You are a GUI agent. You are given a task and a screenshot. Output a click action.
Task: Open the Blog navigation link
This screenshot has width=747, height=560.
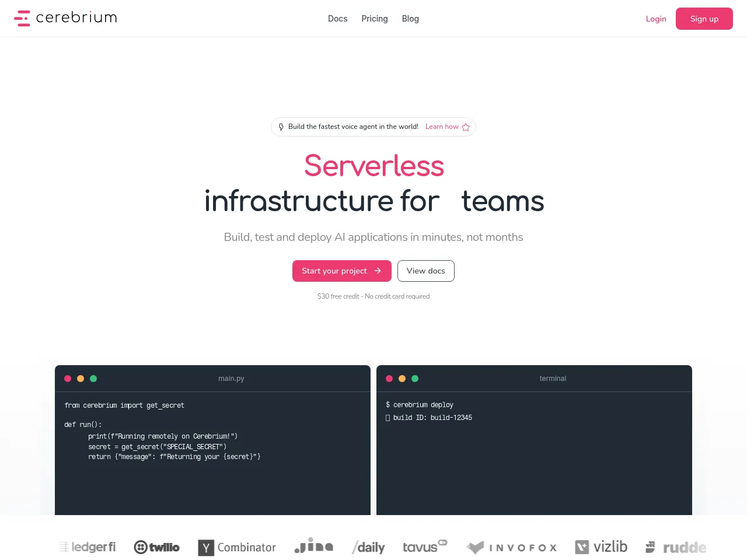tap(410, 19)
